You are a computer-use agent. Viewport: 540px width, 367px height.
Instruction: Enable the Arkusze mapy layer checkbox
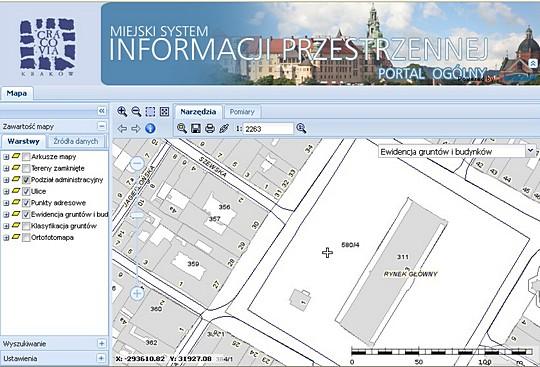coord(26,157)
